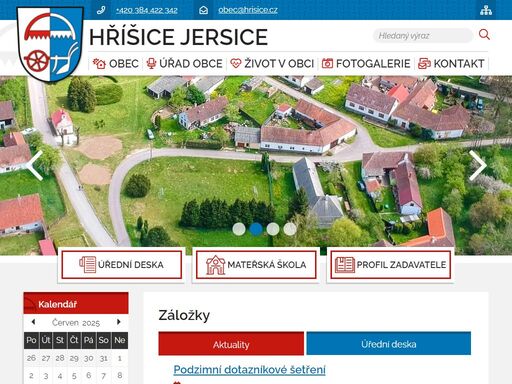Screen dimensions: 512x384
Task: Click the book icon in Profil zadavatele
Action: click(345, 265)
